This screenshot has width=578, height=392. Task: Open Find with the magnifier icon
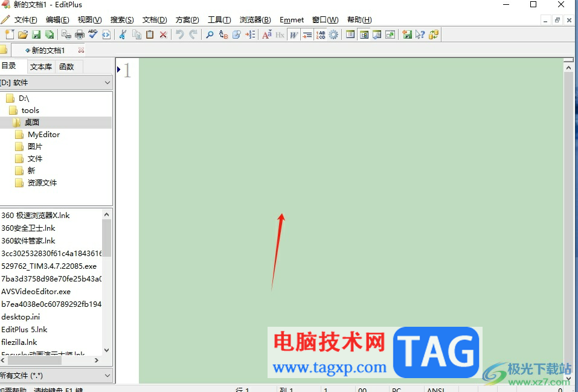[210, 34]
